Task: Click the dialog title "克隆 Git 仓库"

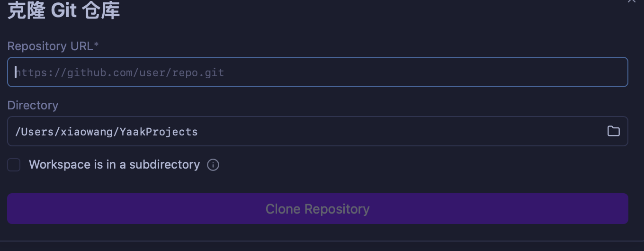Action: click(x=63, y=10)
